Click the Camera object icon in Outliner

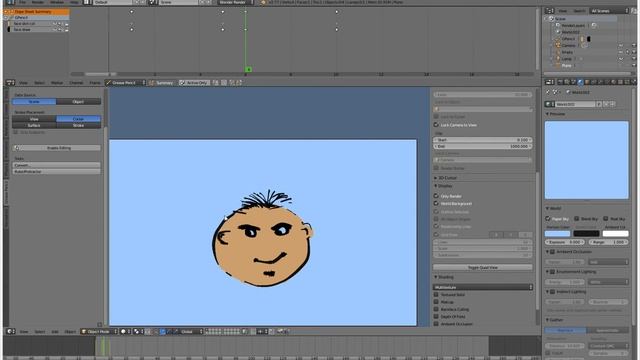558,45
